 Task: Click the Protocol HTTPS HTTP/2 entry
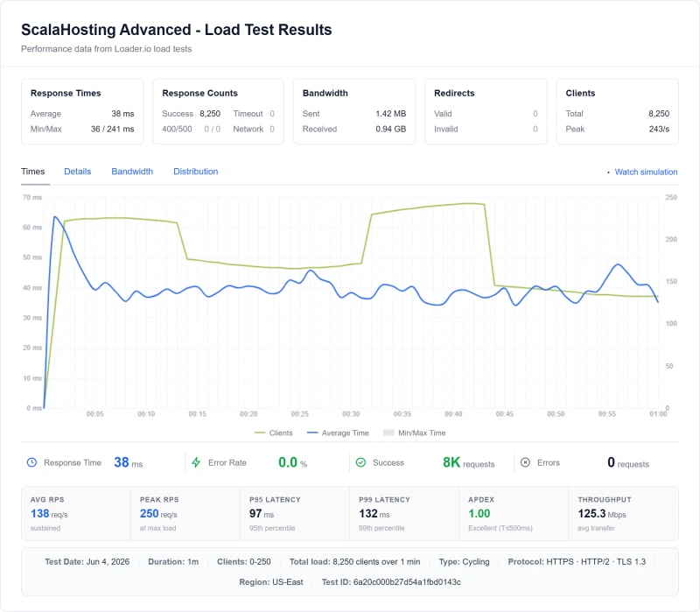coord(577,561)
